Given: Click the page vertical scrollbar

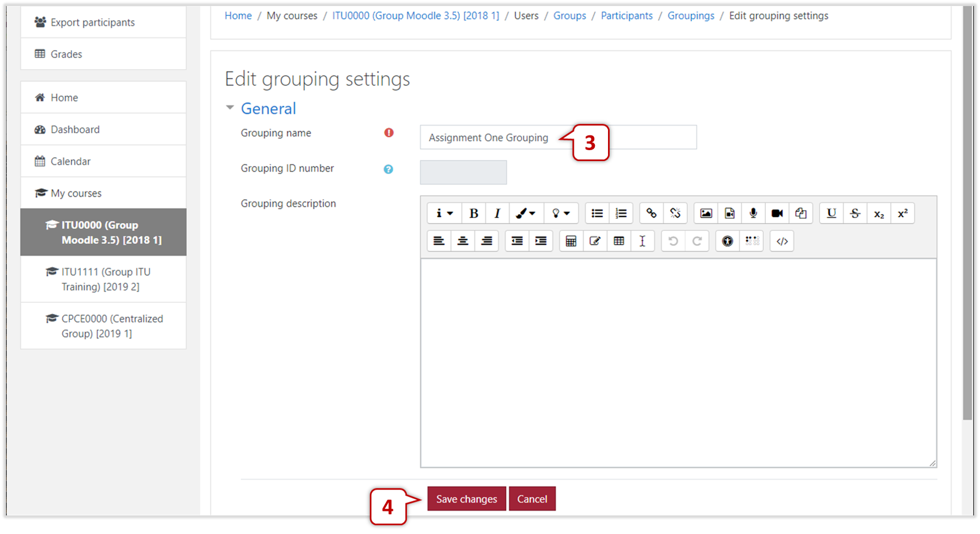Looking at the screenshot, I should click(x=968, y=213).
